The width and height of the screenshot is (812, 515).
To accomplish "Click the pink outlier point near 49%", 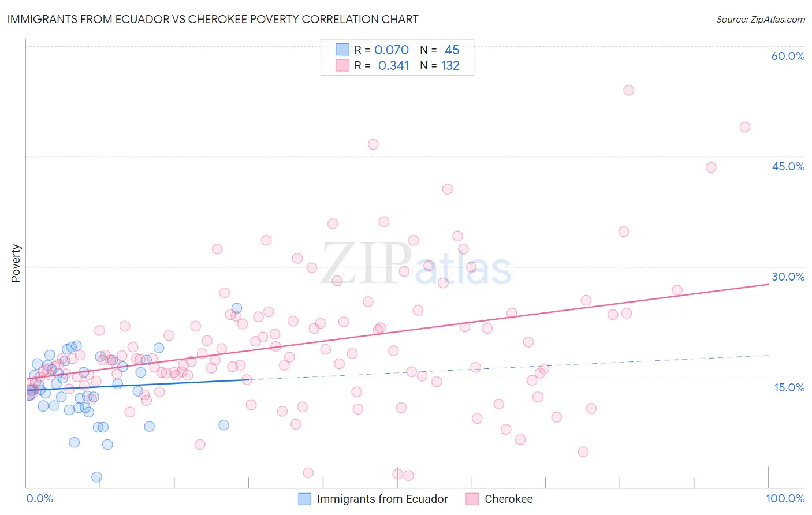I will click(x=745, y=127).
